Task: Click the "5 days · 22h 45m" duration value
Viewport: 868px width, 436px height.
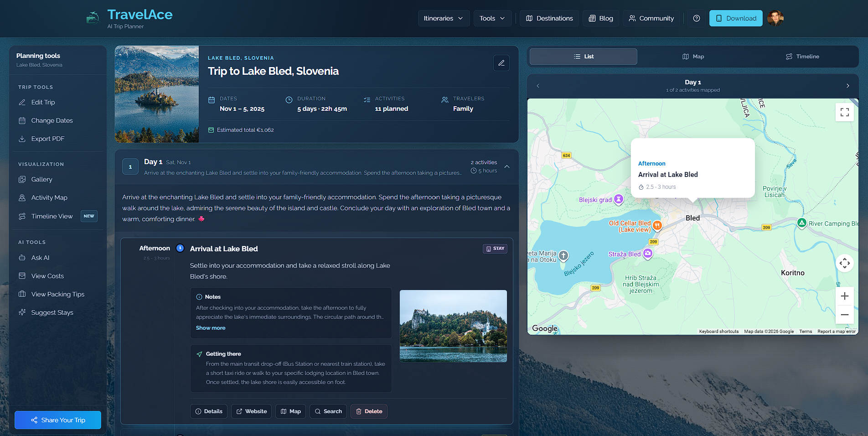Action: (x=322, y=109)
